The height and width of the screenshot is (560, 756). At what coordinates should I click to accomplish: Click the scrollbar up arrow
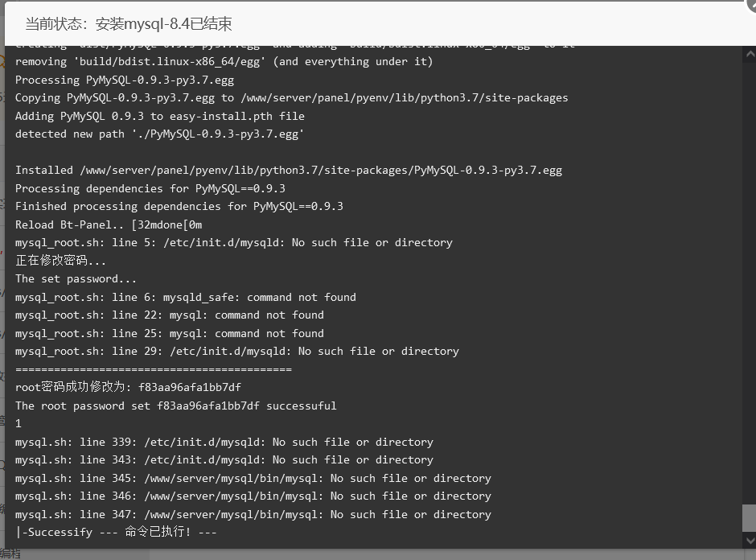click(750, 54)
